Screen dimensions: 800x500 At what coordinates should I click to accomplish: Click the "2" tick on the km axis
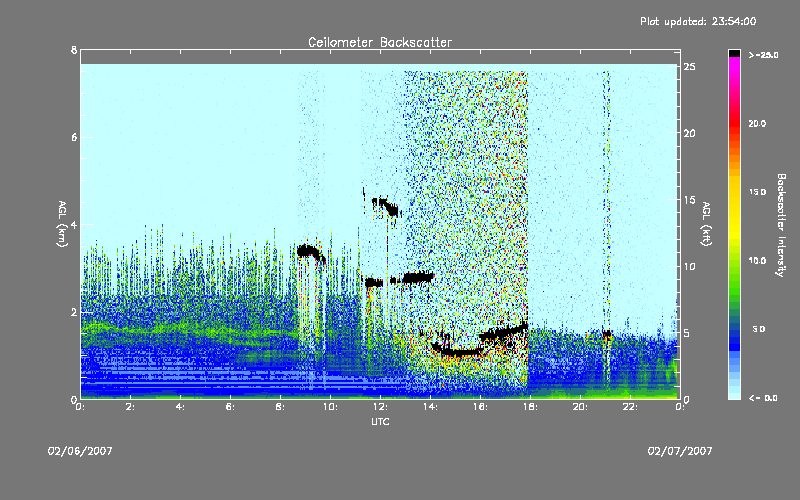click(74, 312)
